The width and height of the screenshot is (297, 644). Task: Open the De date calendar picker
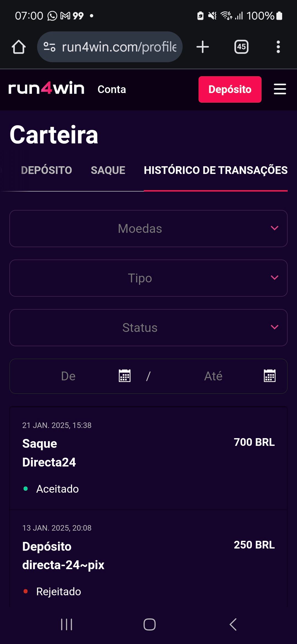click(x=125, y=376)
